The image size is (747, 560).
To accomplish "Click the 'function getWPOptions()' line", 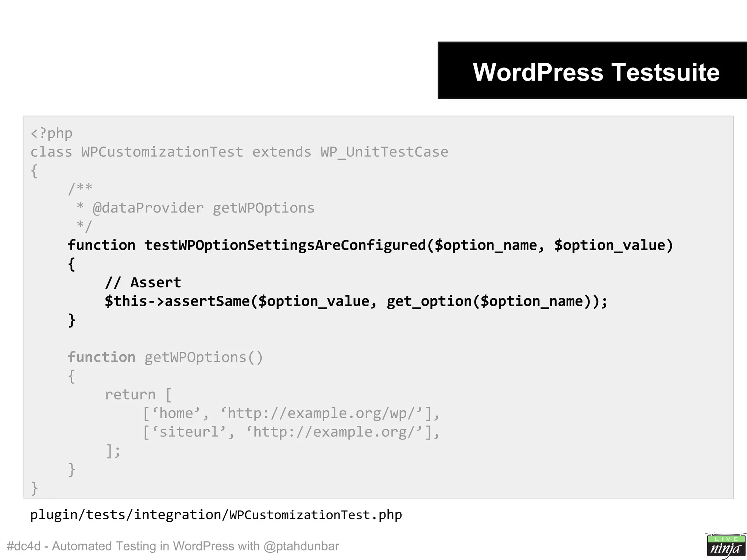I will click(165, 357).
